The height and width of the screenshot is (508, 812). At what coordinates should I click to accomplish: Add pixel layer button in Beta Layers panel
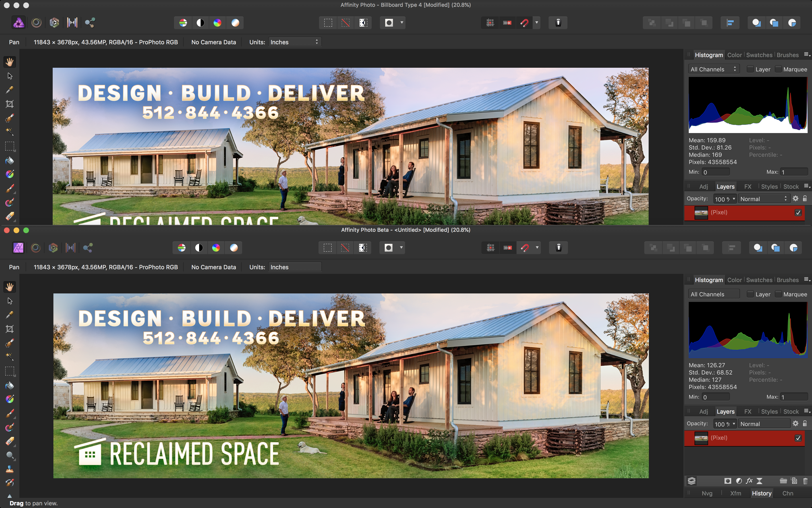[x=794, y=481]
